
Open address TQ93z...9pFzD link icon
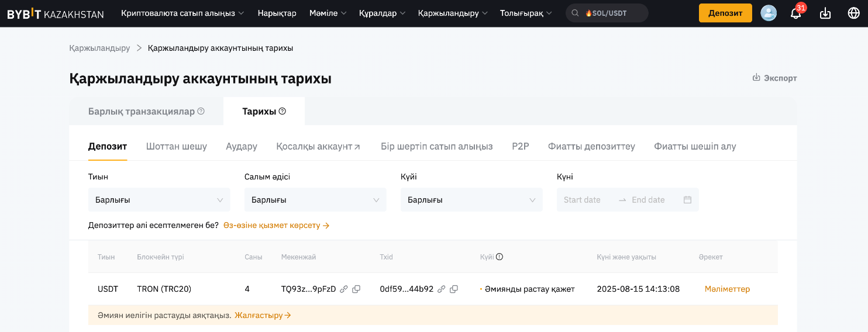(x=344, y=289)
